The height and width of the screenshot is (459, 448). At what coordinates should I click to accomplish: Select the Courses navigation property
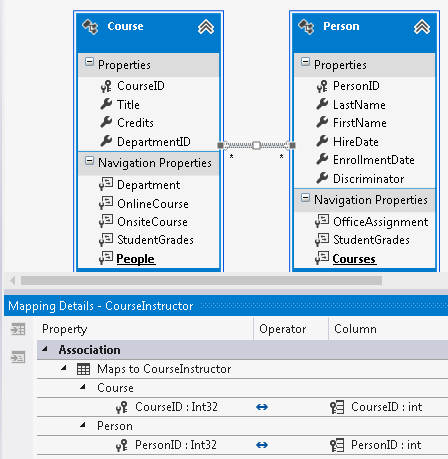click(x=354, y=259)
